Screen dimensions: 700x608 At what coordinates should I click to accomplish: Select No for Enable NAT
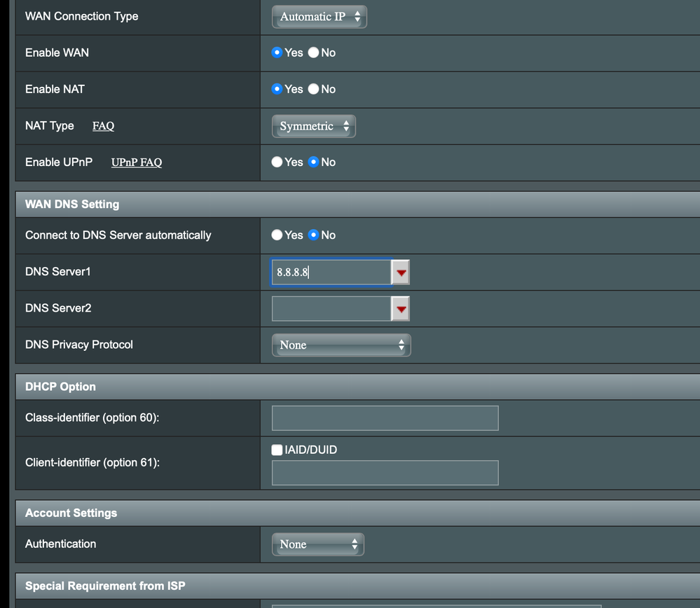pos(314,89)
